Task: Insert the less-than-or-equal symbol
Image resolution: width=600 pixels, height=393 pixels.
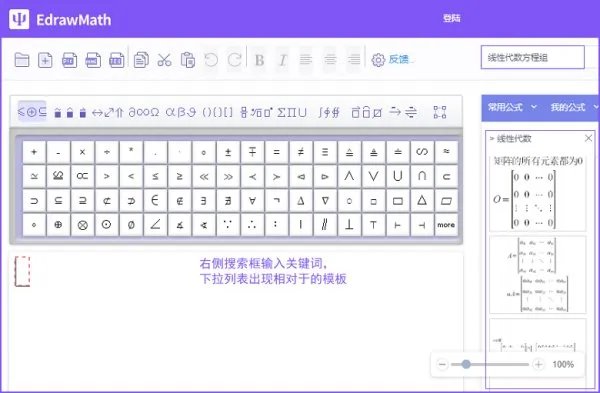Action: [155, 176]
